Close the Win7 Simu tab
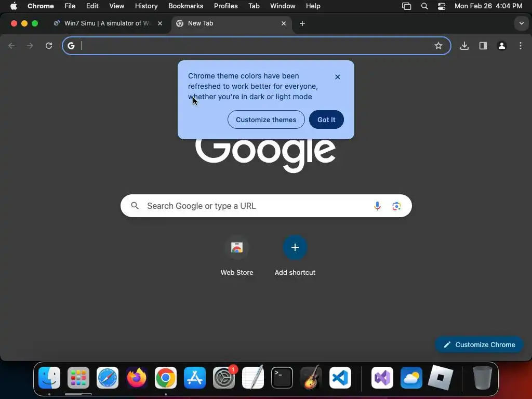 [160, 23]
